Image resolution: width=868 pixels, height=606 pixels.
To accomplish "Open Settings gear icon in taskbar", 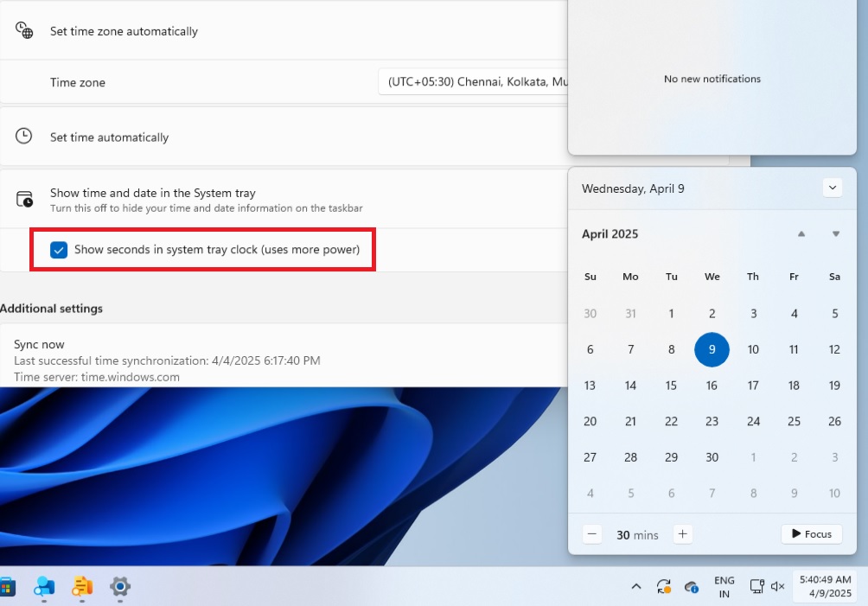I will click(120, 587).
